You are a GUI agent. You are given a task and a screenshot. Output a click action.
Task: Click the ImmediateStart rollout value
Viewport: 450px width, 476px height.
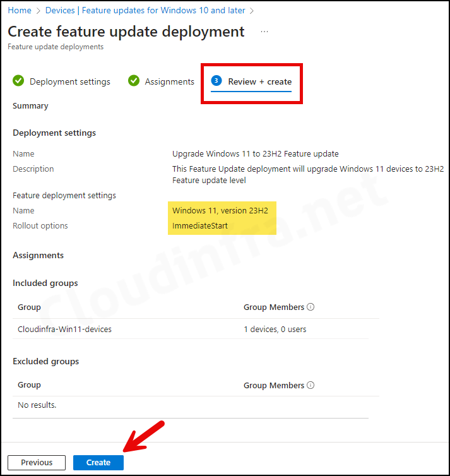200,225
